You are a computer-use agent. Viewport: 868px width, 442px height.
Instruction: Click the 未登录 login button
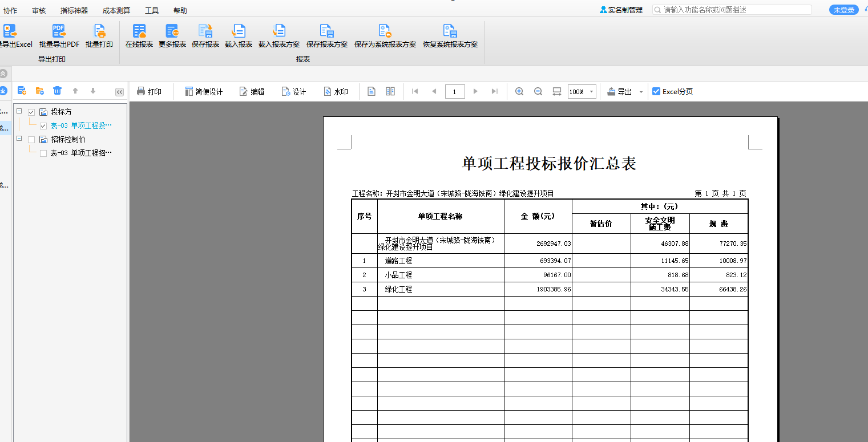click(843, 10)
